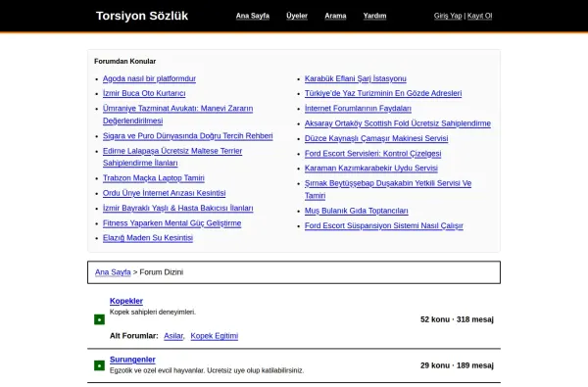Open the Surungenler forum

(x=132, y=360)
